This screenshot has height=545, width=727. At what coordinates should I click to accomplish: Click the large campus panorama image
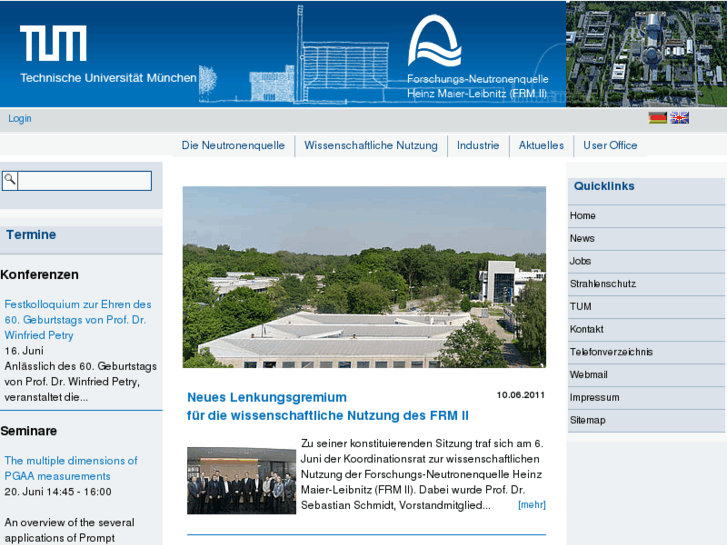364,277
